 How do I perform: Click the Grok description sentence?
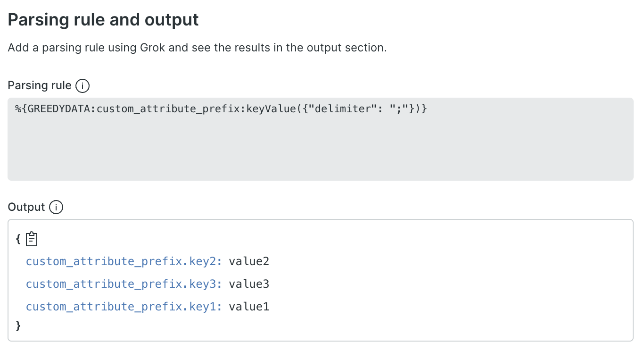(197, 48)
